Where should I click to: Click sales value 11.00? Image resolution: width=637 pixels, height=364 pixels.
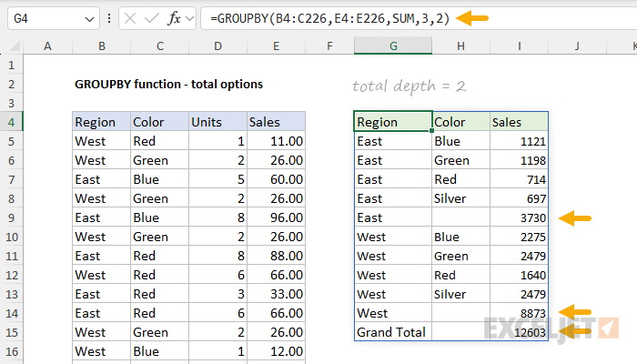(277, 141)
